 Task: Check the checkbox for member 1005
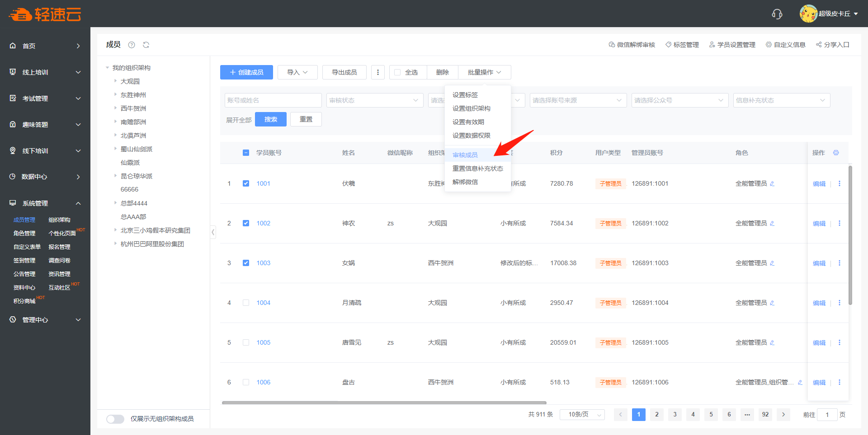246,342
